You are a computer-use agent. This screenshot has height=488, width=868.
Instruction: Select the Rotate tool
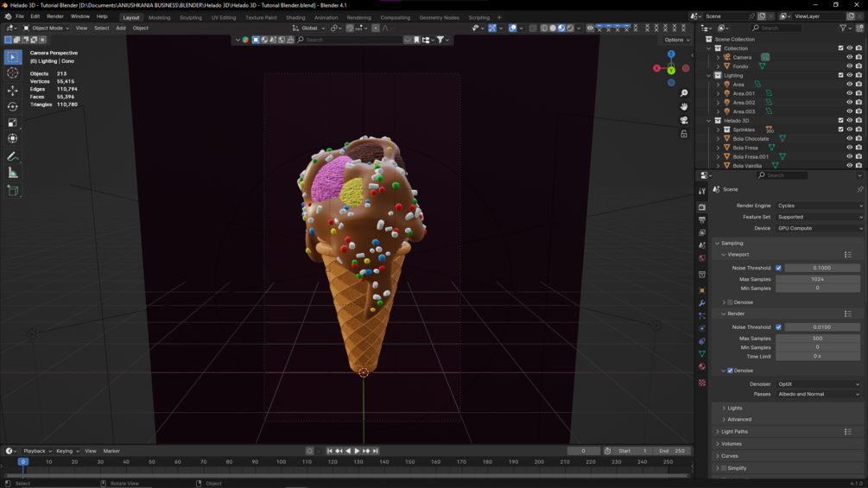[x=13, y=106]
